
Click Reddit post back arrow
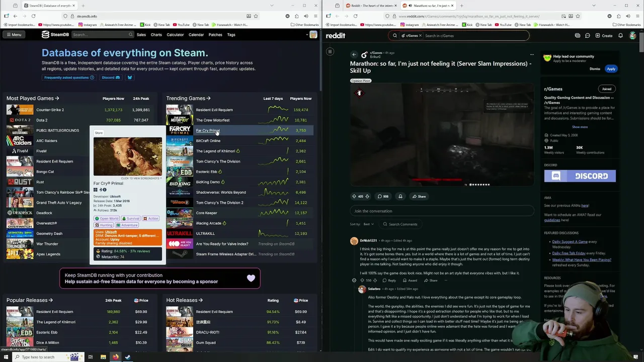click(354, 54)
